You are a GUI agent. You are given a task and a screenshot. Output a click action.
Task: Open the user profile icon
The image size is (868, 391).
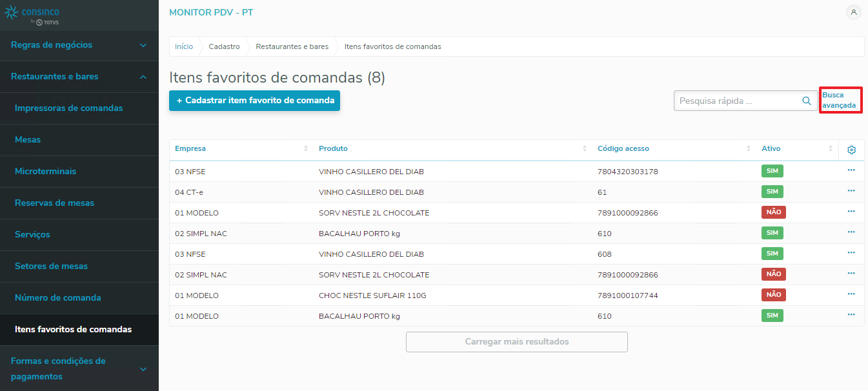(x=853, y=12)
